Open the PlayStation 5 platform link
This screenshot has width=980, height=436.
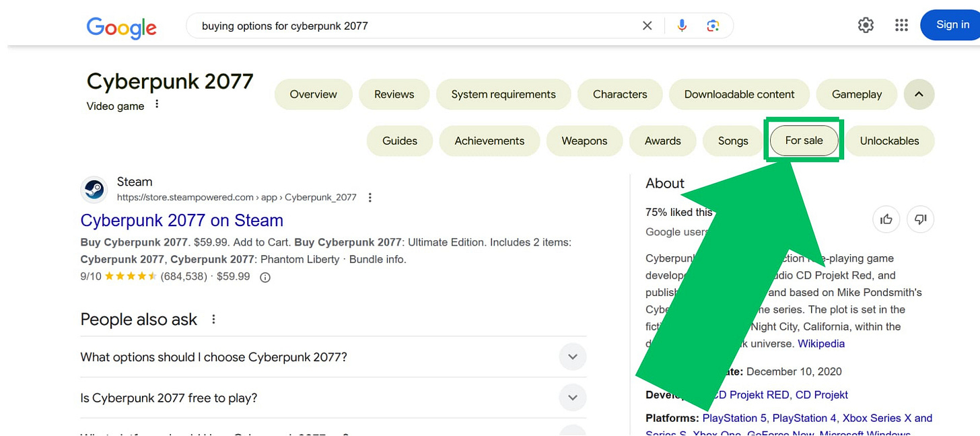click(x=734, y=419)
